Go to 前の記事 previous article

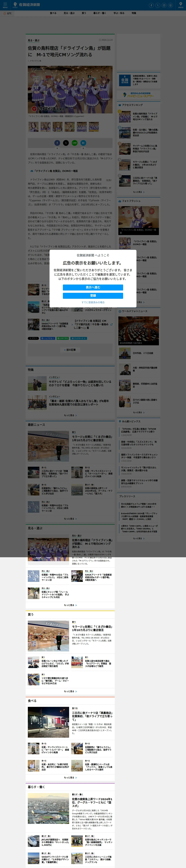pyautogui.click(x=70, y=350)
